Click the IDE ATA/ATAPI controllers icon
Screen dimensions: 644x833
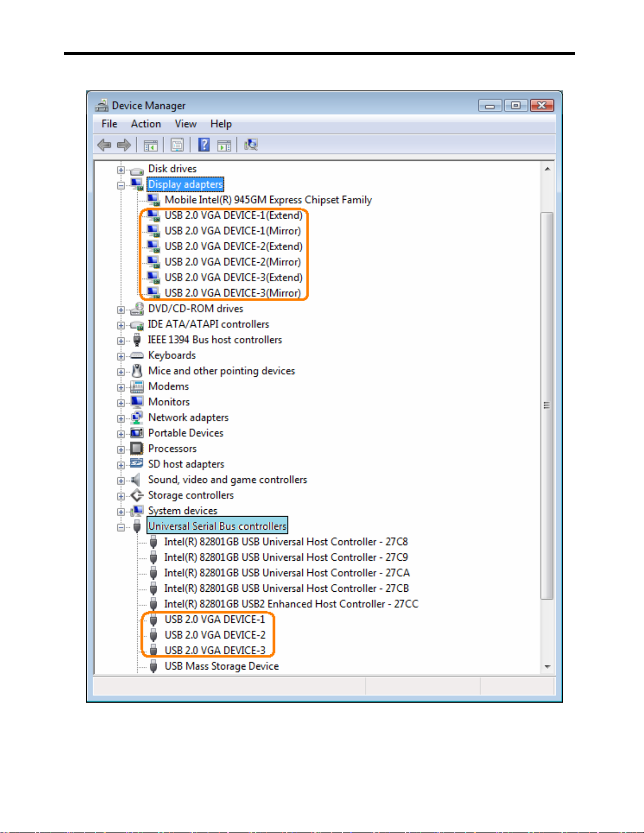(137, 325)
